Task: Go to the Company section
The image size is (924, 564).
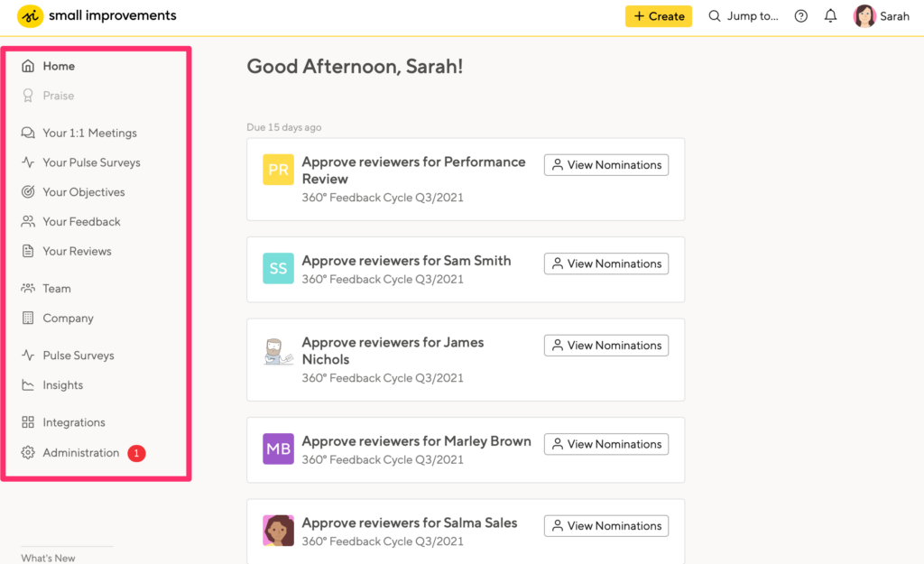Action: point(68,319)
